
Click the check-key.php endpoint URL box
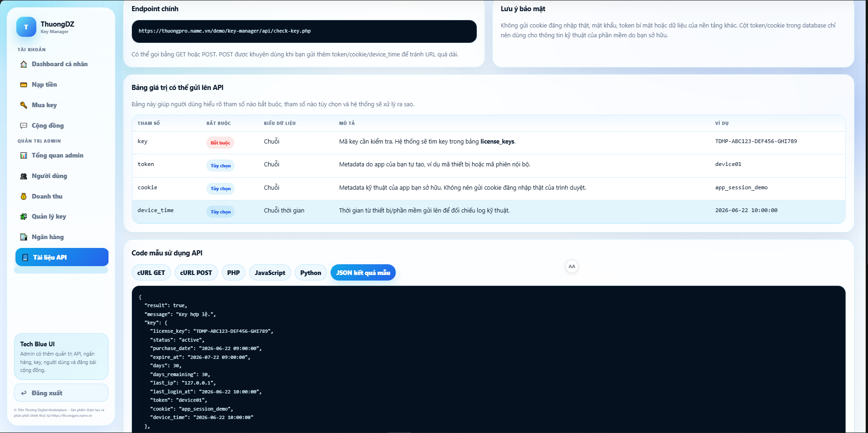tap(304, 31)
